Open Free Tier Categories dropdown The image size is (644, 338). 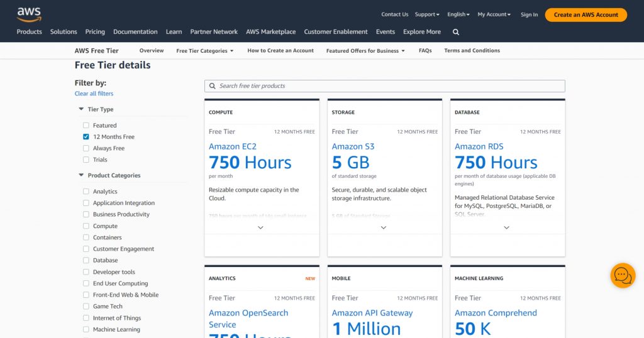point(205,51)
